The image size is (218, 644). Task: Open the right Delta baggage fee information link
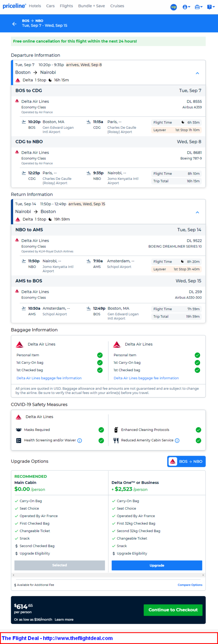146,378
